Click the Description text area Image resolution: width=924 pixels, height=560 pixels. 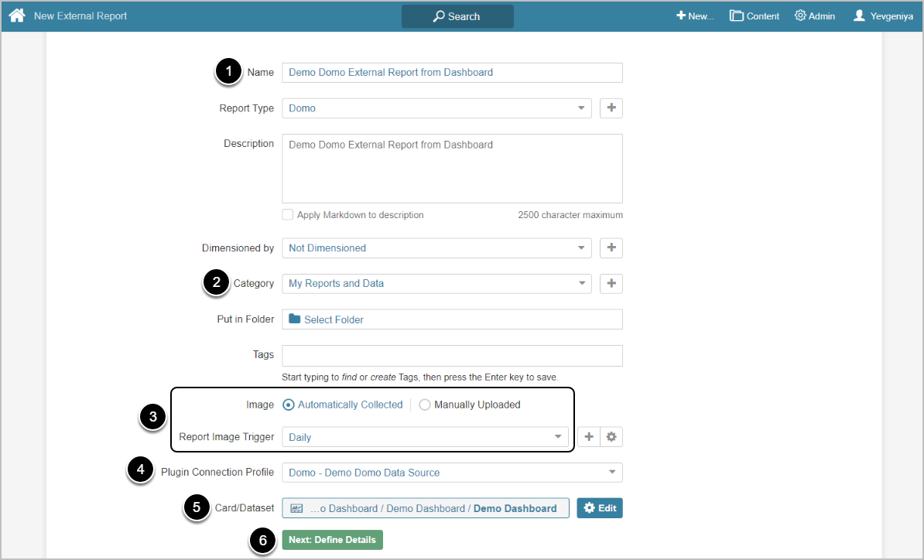452,169
